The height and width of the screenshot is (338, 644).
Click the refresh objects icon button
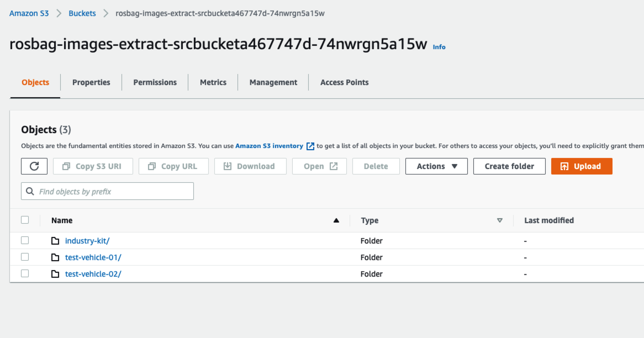34,166
